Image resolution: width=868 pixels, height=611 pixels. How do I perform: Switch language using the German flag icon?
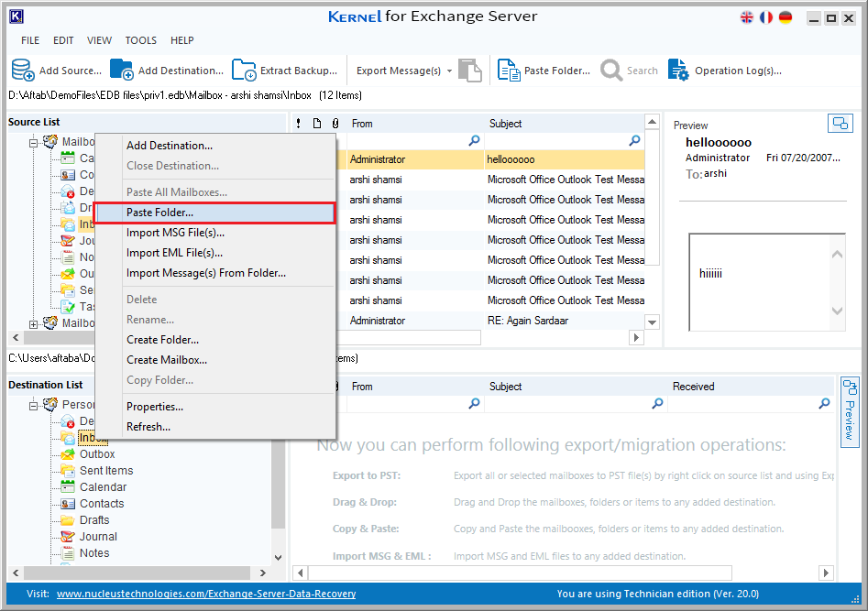[x=786, y=17]
